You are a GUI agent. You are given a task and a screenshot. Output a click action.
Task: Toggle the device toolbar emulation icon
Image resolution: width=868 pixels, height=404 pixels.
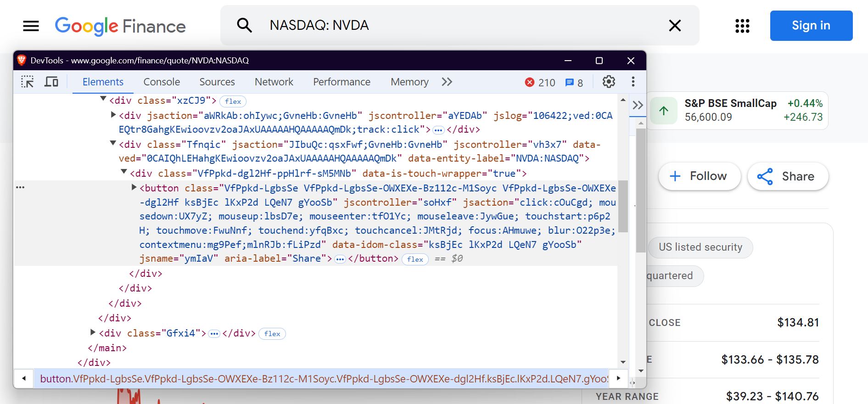[51, 82]
